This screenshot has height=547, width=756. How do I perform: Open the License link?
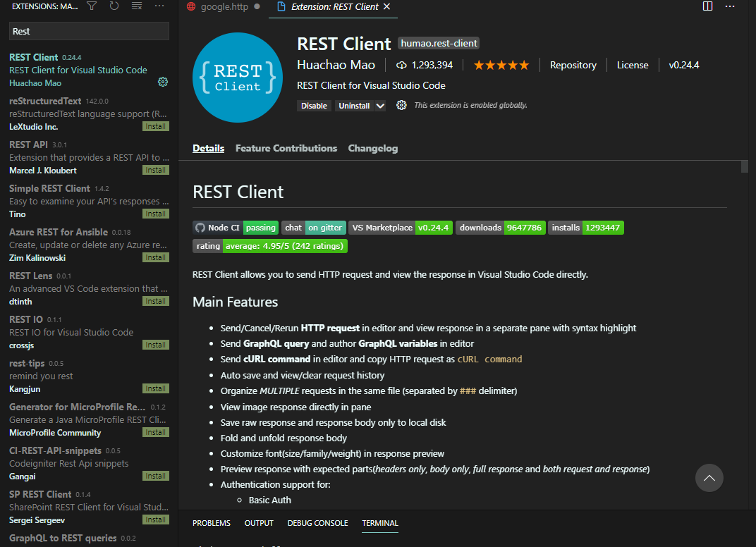(x=632, y=65)
